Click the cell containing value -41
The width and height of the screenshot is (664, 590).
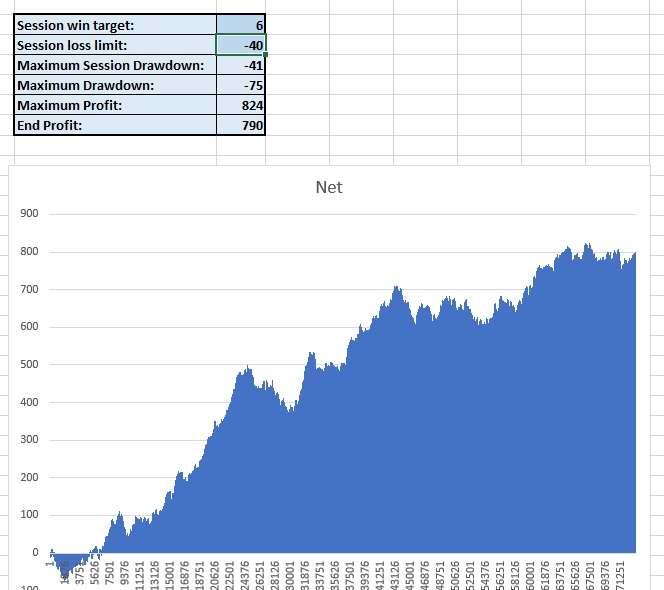241,65
